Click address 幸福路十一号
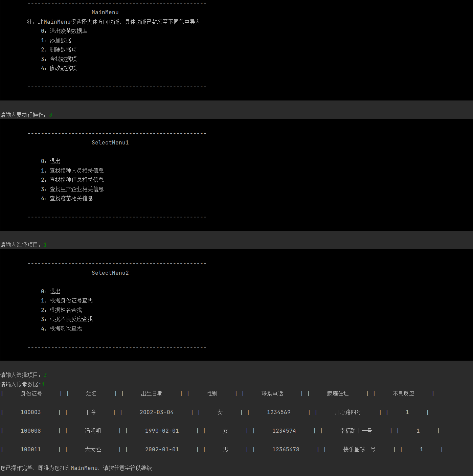This screenshot has height=476, width=473. click(x=356, y=431)
